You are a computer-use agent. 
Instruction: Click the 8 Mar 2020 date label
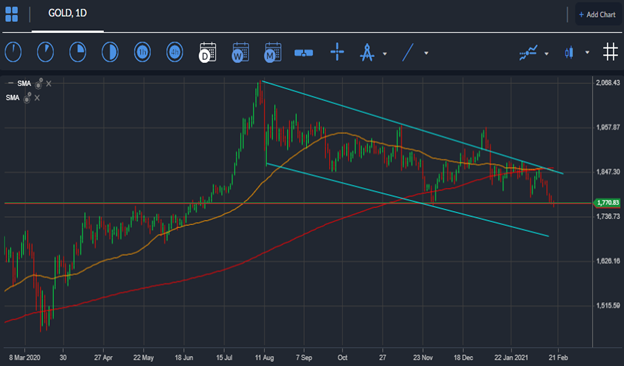(25, 358)
